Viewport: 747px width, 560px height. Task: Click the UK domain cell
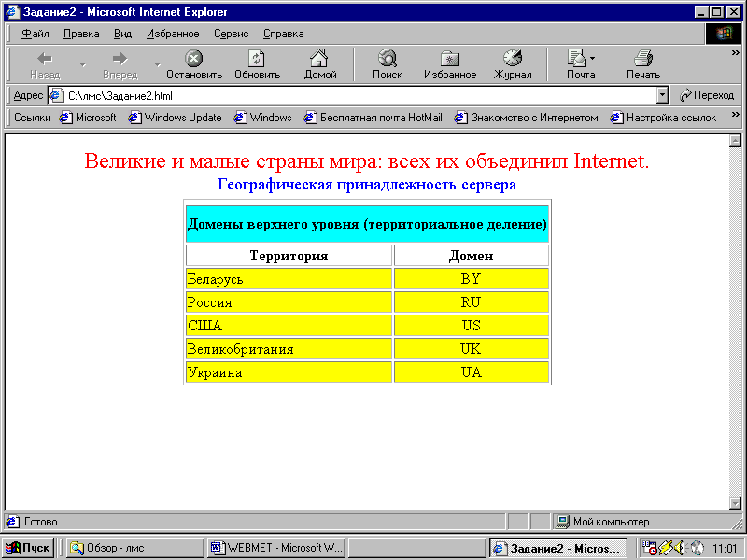[x=472, y=348]
